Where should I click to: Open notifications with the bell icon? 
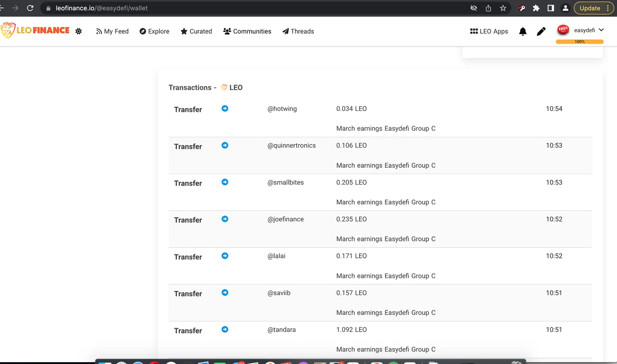[523, 31]
